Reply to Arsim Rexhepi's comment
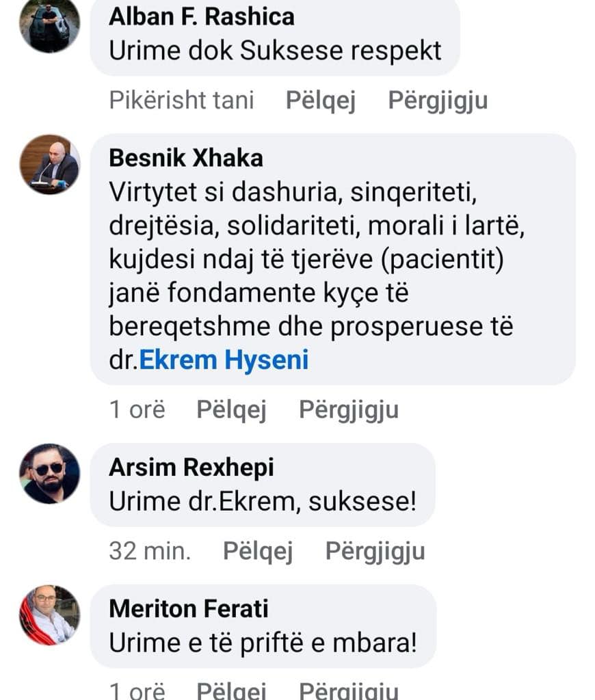Viewport: 595px width, 700px height. tap(375, 551)
